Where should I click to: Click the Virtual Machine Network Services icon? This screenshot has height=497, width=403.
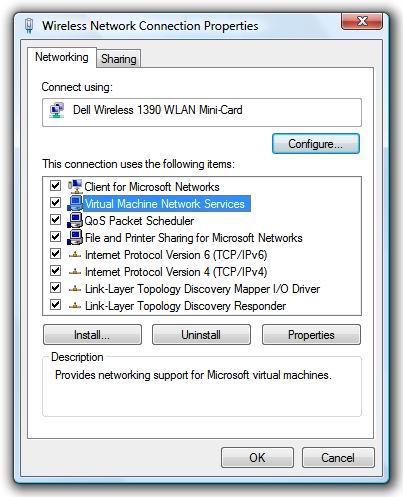pyautogui.click(x=75, y=203)
